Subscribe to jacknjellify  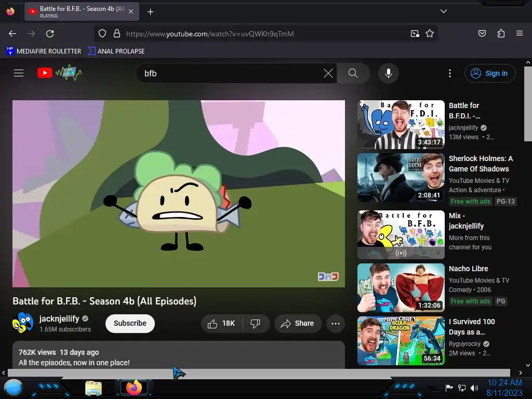click(130, 323)
